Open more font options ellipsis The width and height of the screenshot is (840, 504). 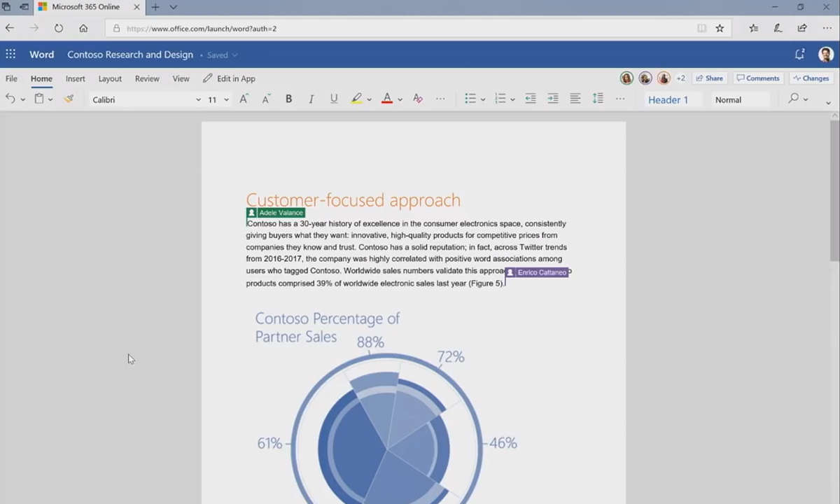tap(440, 99)
